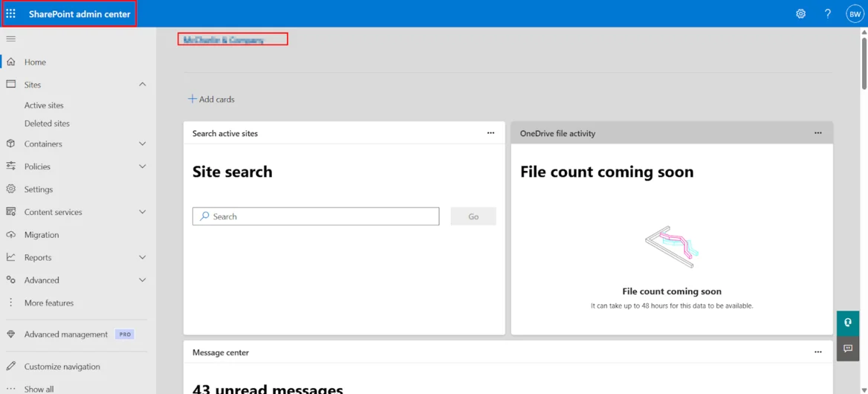868x394 pixels.
Task: Expand the Content services chevron
Action: (x=142, y=212)
